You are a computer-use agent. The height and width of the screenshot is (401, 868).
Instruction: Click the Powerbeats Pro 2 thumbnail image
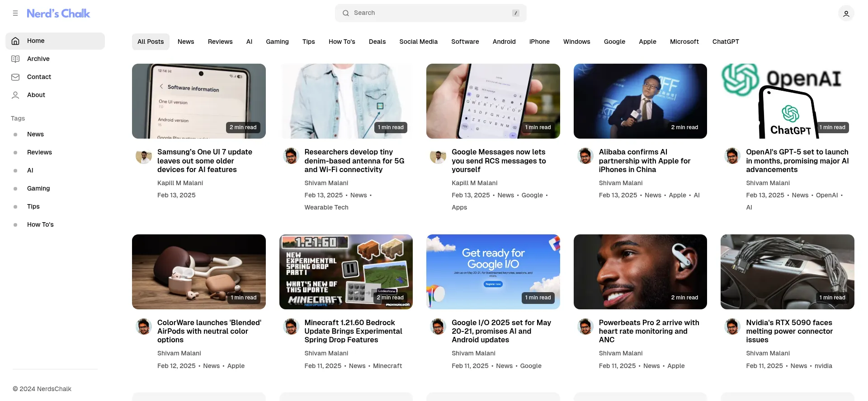coord(640,272)
